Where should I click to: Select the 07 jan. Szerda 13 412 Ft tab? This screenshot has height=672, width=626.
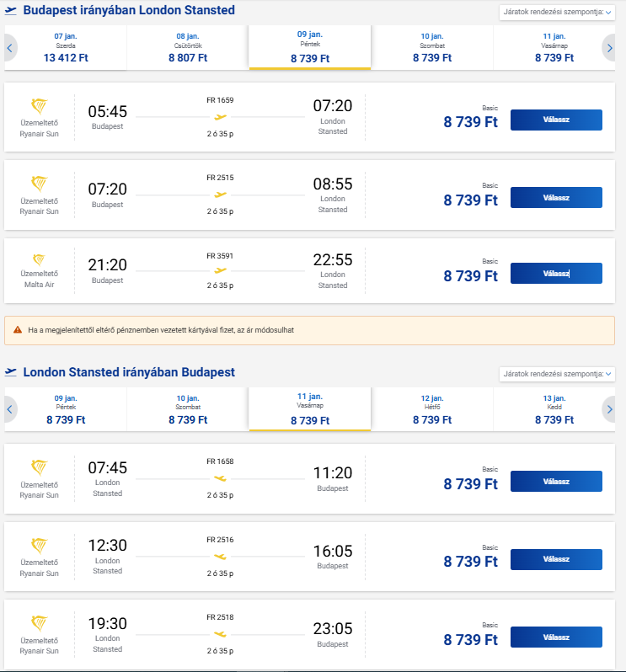(x=66, y=48)
